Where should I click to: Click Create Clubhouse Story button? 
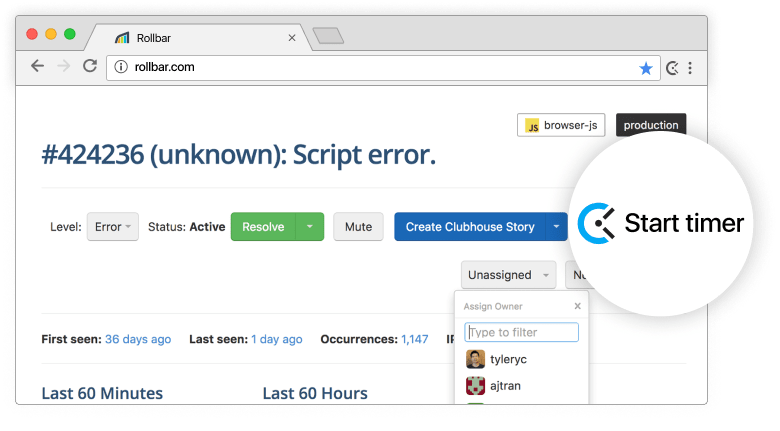(x=470, y=227)
